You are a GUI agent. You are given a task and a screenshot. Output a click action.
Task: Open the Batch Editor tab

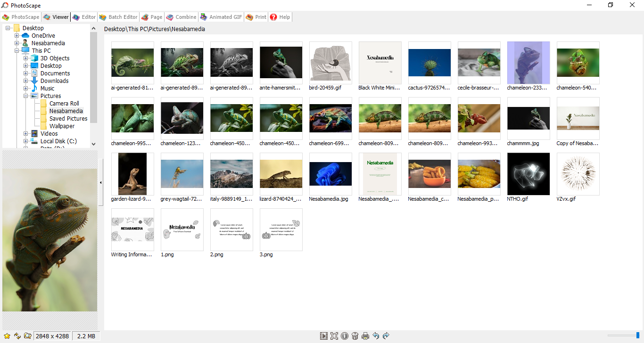click(x=118, y=17)
